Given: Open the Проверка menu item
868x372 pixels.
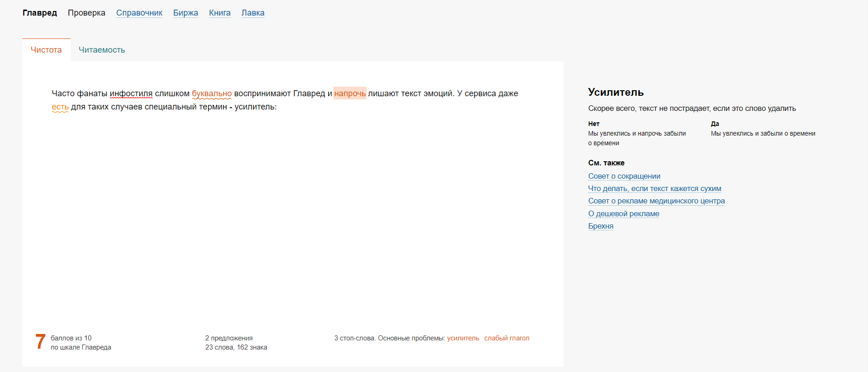Looking at the screenshot, I should click(x=87, y=13).
